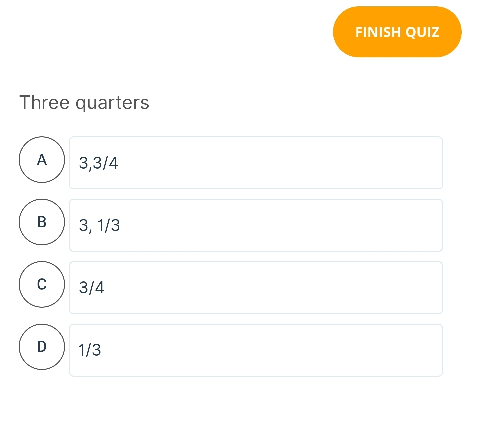The width and height of the screenshot is (478, 448).
Task: Click the answer row for option A
Action: pyautogui.click(x=256, y=163)
